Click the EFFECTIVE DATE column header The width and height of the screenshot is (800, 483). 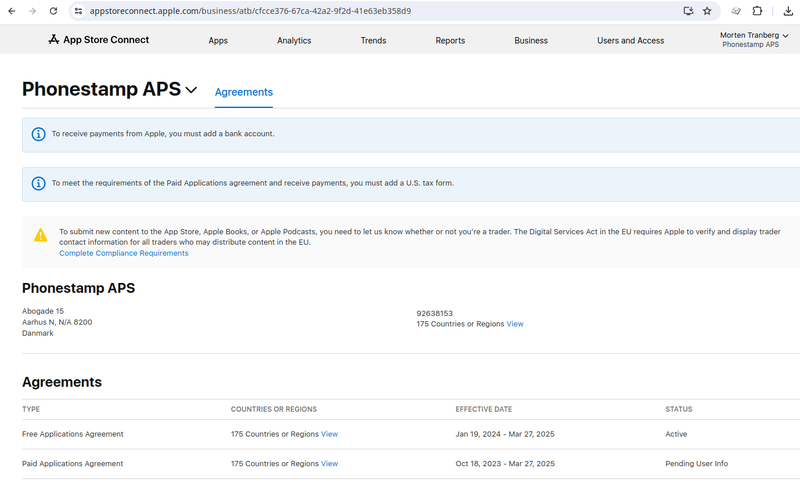[484, 409]
